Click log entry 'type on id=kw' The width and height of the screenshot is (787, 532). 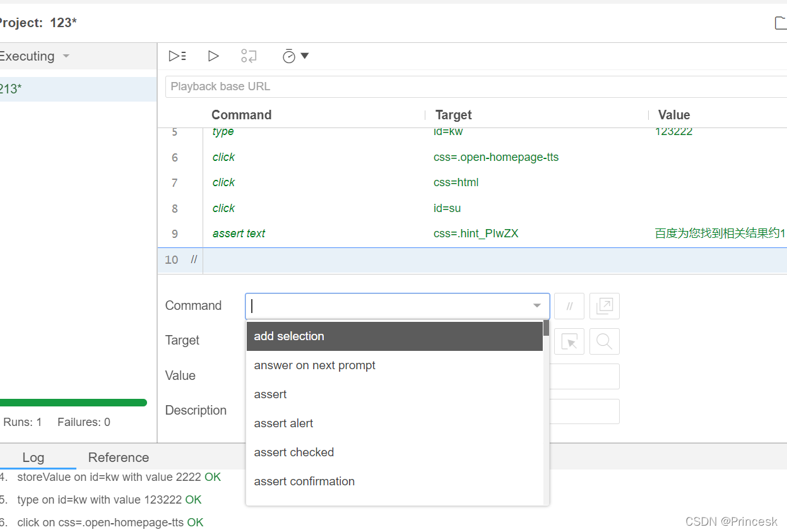coord(110,500)
